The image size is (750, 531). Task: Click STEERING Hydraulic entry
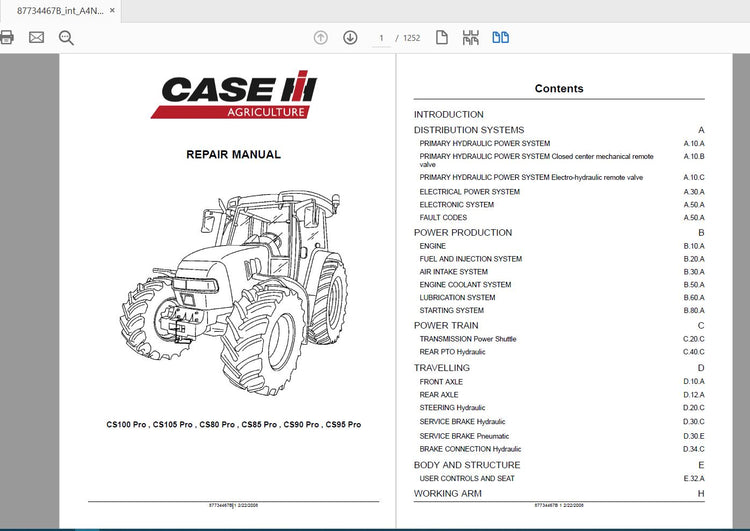tap(452, 408)
